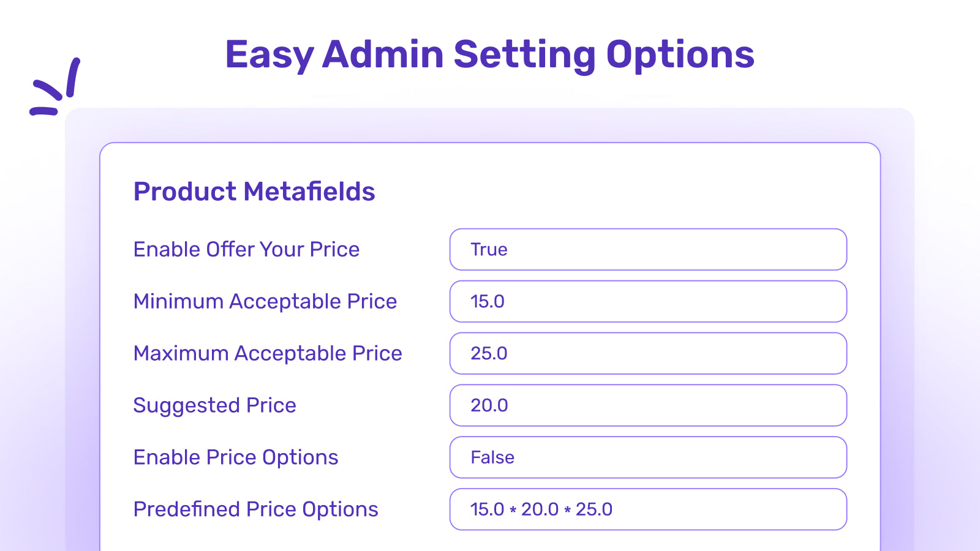Click the Enable Price Options label
The width and height of the screenshot is (980, 551).
236,458
